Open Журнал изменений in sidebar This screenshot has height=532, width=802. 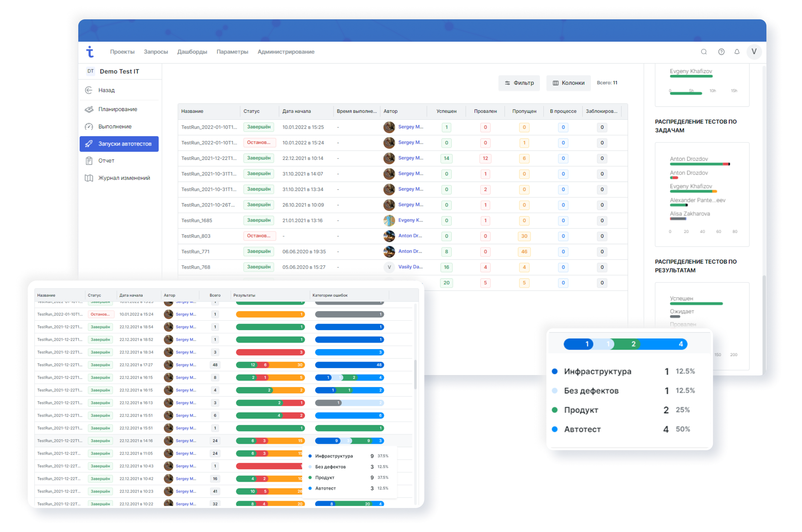tap(124, 178)
